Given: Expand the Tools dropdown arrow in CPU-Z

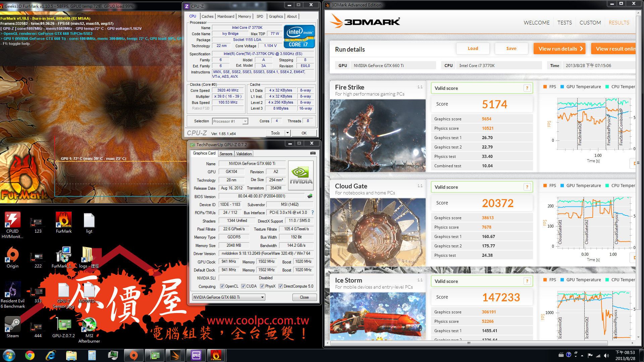Looking at the screenshot, I should click(x=287, y=133).
